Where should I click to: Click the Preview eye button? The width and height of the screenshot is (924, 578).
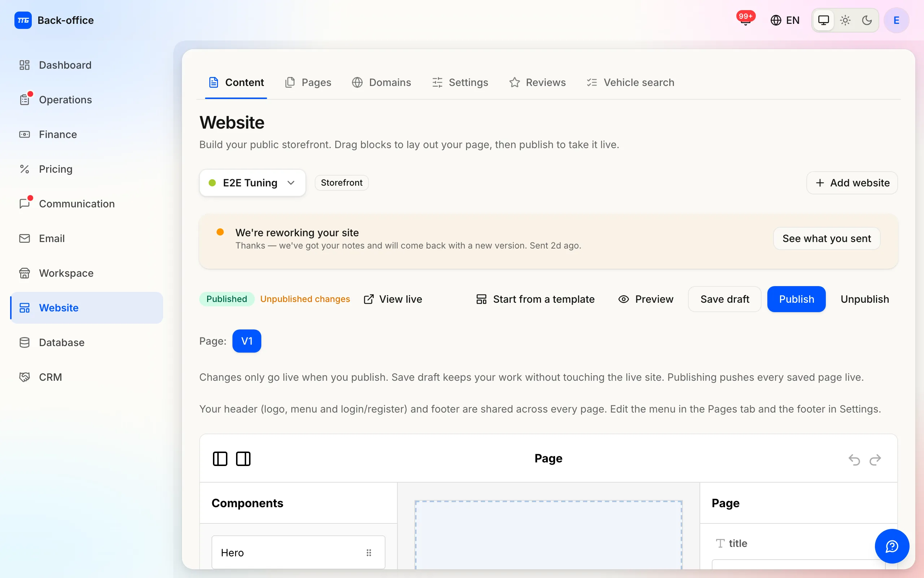(646, 299)
